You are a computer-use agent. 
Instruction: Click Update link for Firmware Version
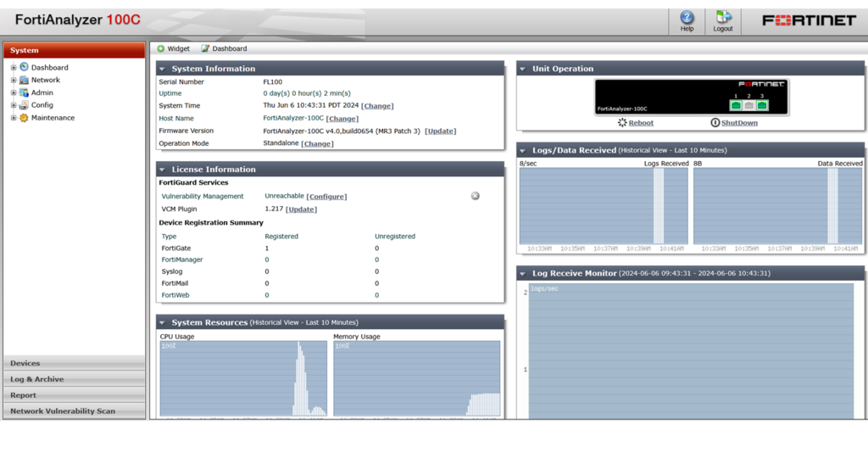click(441, 131)
